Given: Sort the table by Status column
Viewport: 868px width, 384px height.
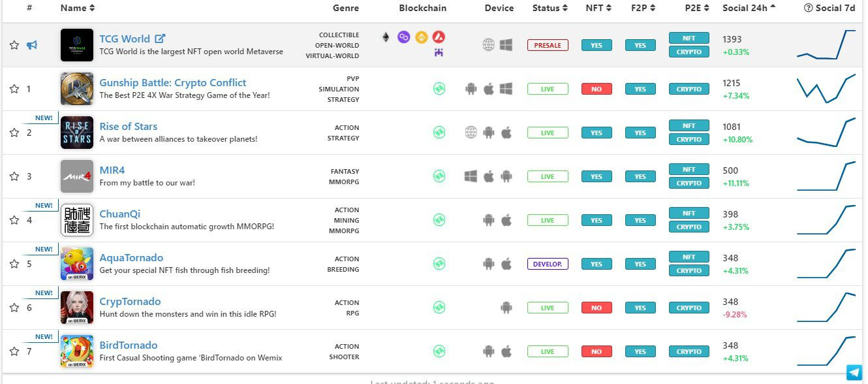Looking at the screenshot, I should pos(550,8).
